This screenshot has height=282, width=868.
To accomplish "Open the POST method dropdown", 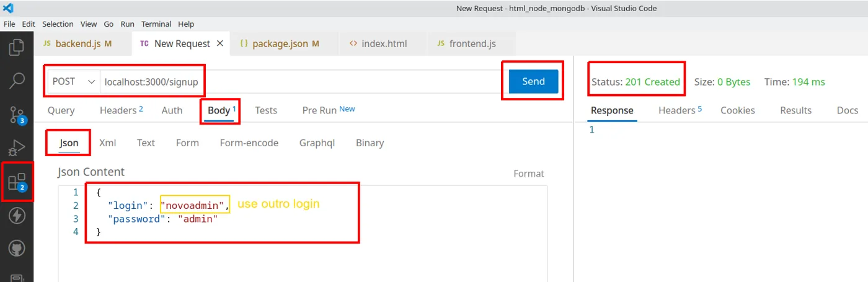I will [74, 81].
